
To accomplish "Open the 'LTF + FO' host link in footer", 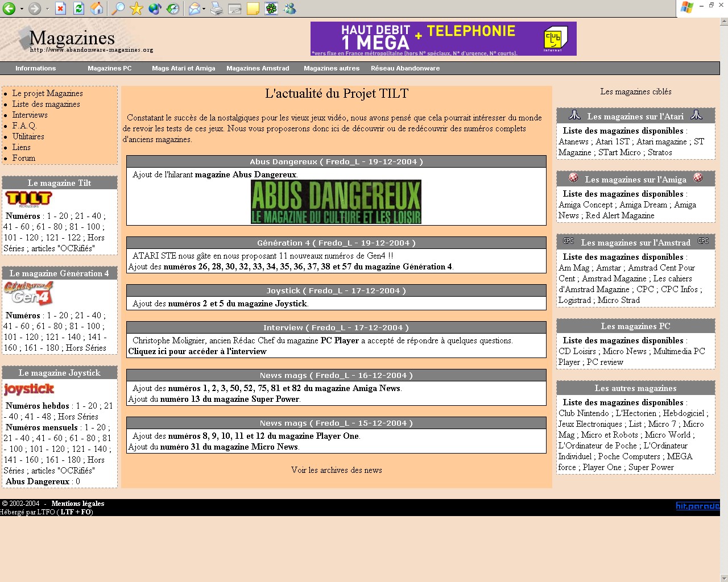I will (76, 512).
